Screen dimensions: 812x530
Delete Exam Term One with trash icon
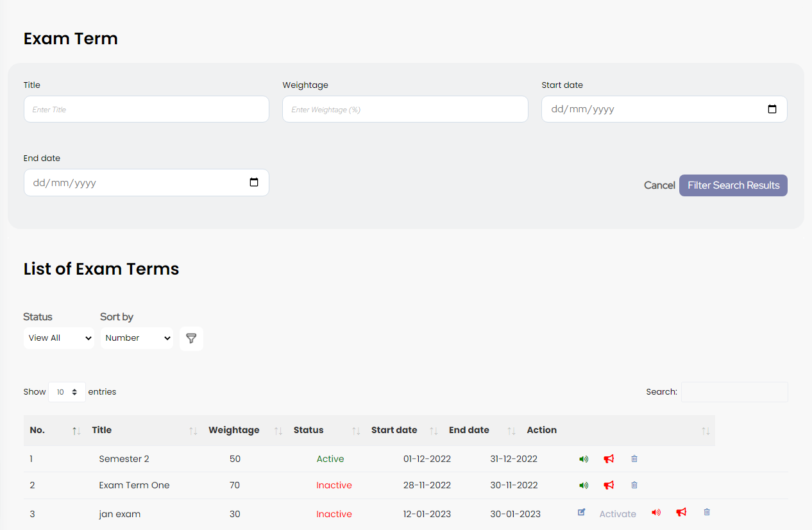tap(634, 485)
